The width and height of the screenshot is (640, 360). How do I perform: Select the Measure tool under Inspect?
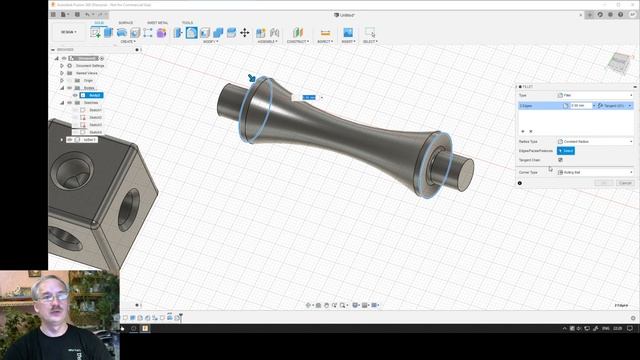click(x=325, y=33)
